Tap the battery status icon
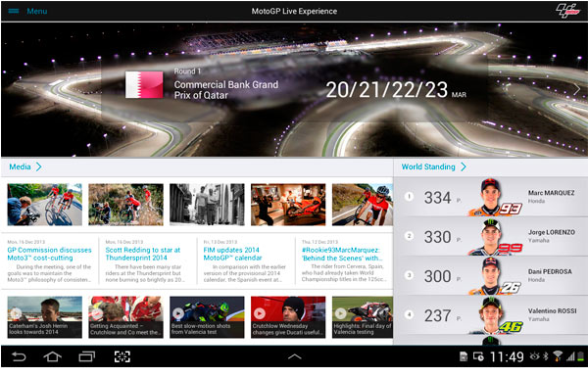This screenshot has width=588, height=377. click(580, 356)
